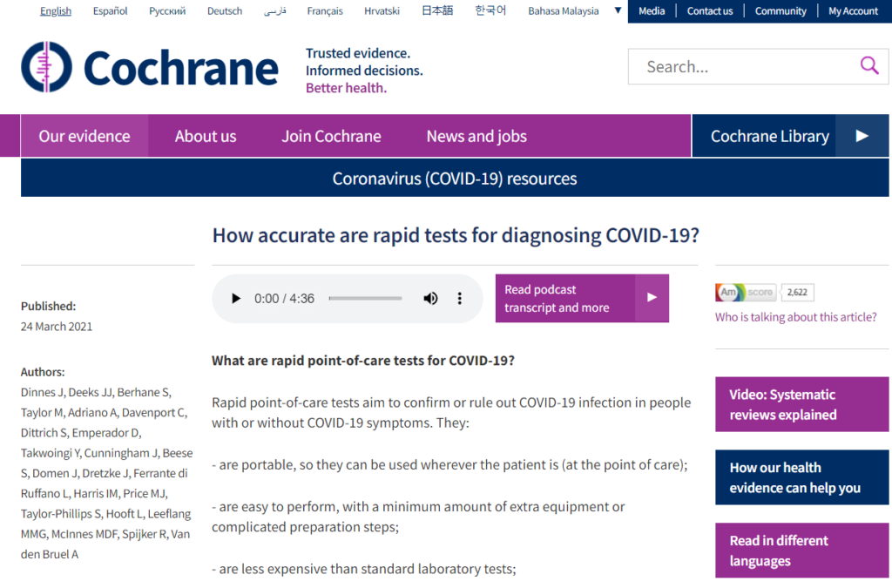The height and width of the screenshot is (588, 892).
Task: Open Cochrane Library link
Action: [770, 136]
